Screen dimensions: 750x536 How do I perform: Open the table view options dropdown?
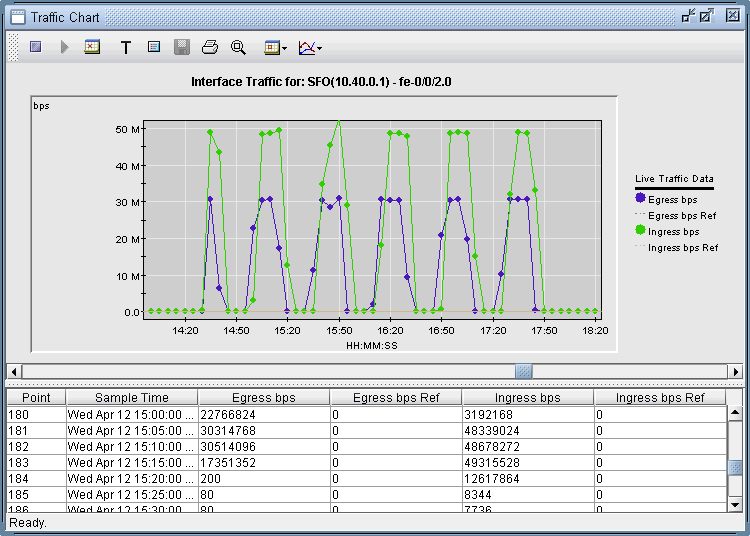[x=275, y=47]
